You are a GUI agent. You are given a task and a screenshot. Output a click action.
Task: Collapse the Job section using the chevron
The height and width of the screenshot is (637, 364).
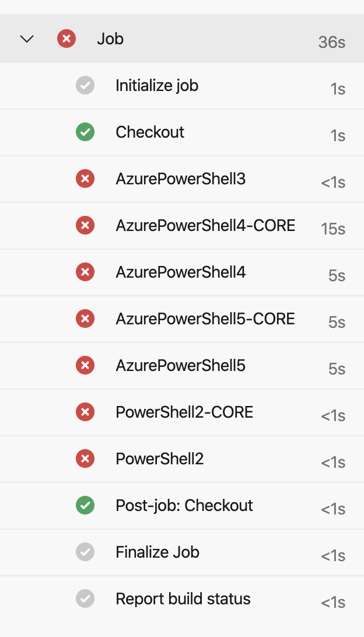pos(26,38)
